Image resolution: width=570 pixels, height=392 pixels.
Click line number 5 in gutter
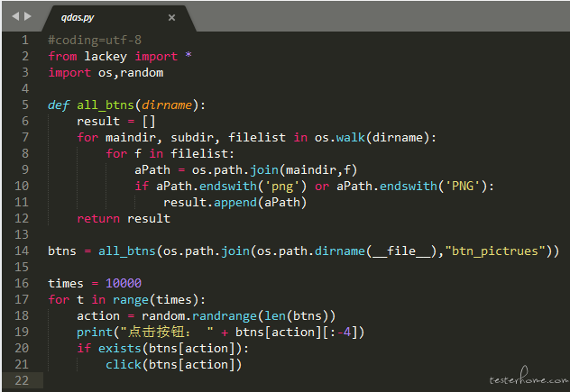point(24,105)
